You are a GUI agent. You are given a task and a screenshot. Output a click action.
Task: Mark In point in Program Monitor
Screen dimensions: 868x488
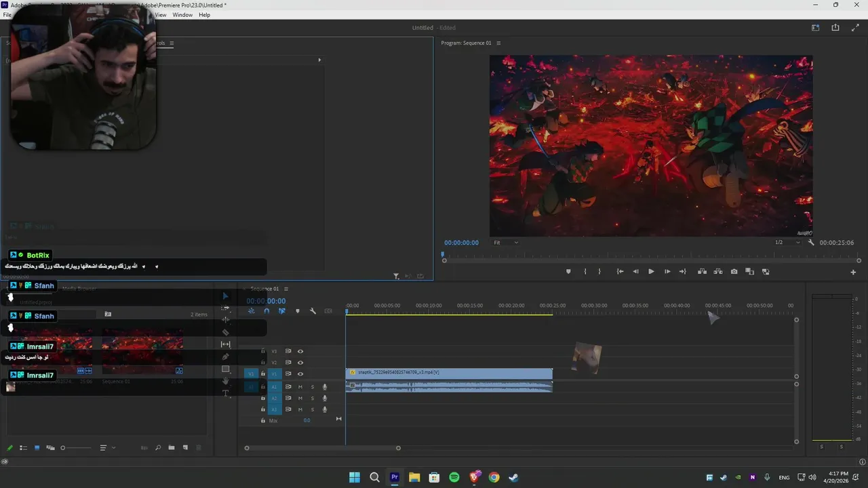tap(585, 272)
